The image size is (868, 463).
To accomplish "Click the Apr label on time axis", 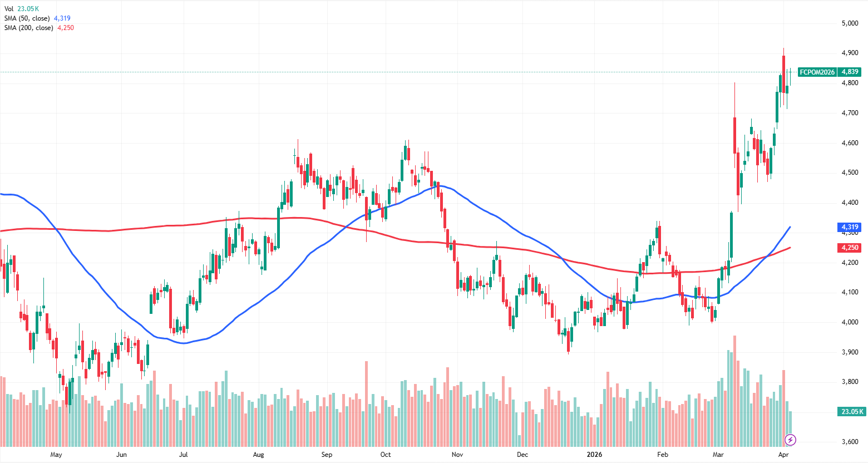I will click(x=783, y=455).
